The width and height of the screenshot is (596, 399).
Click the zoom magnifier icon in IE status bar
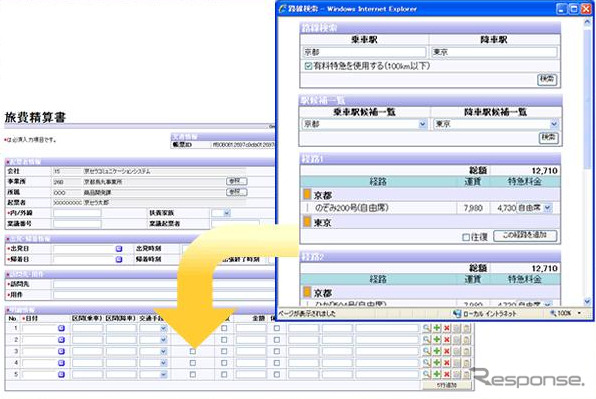point(553,314)
